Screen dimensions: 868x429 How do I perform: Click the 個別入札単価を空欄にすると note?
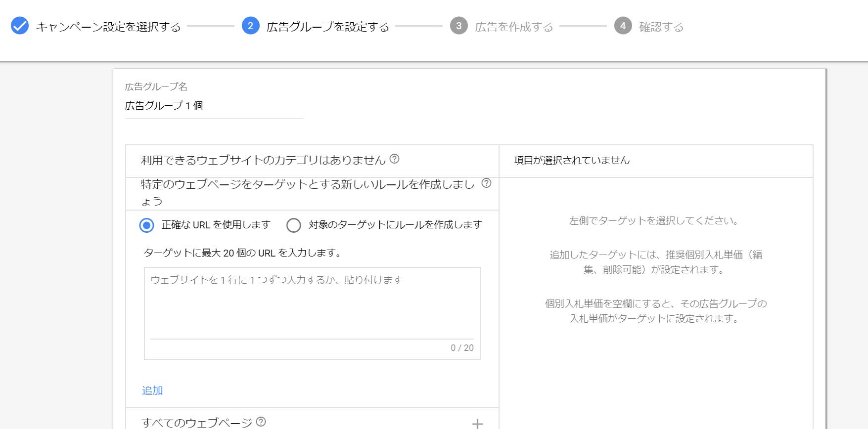(x=656, y=311)
